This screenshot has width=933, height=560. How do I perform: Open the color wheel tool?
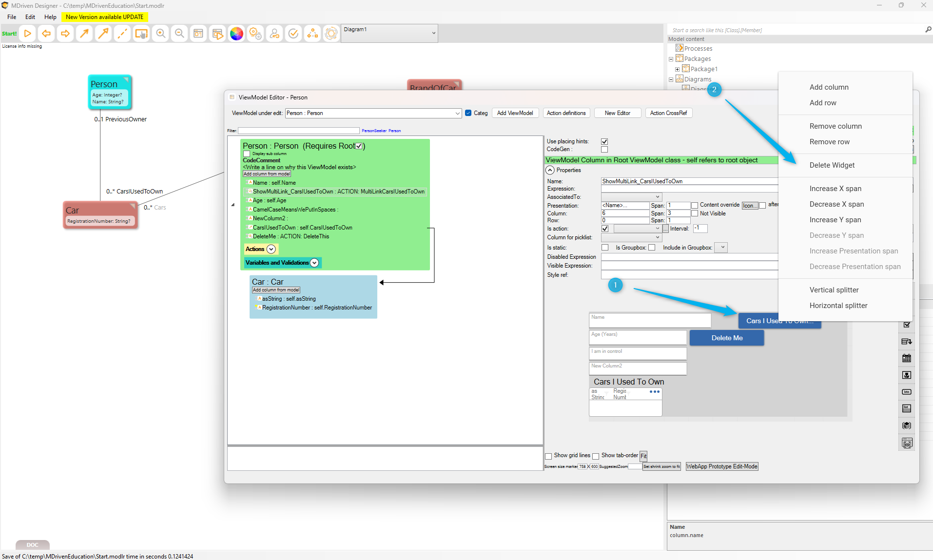point(236,34)
